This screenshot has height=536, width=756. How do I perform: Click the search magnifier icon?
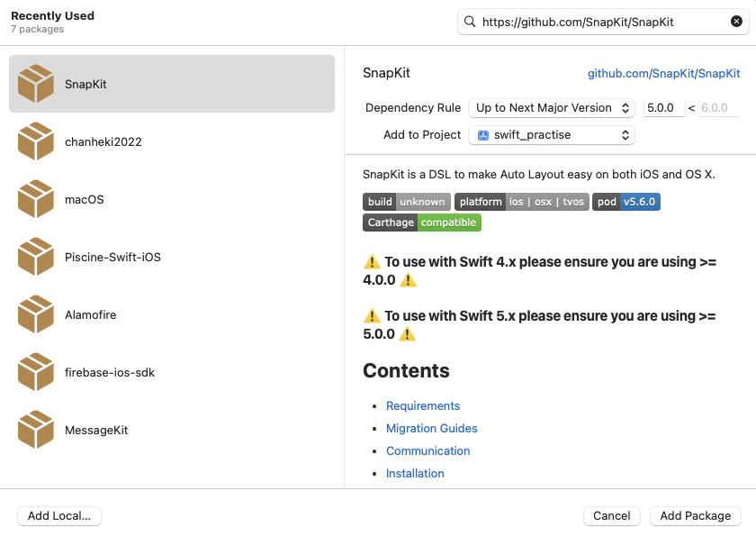[470, 22]
